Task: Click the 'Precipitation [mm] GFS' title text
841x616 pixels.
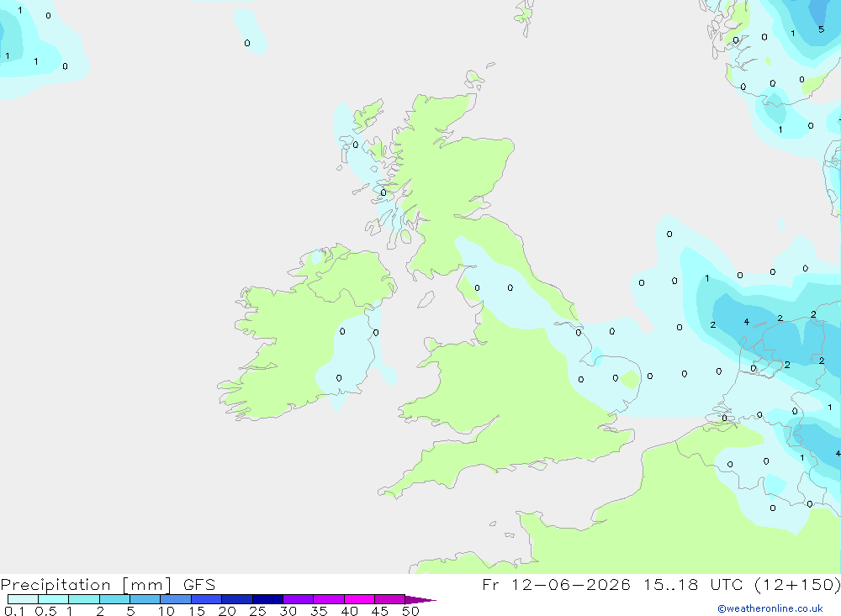Action: pyautogui.click(x=108, y=585)
